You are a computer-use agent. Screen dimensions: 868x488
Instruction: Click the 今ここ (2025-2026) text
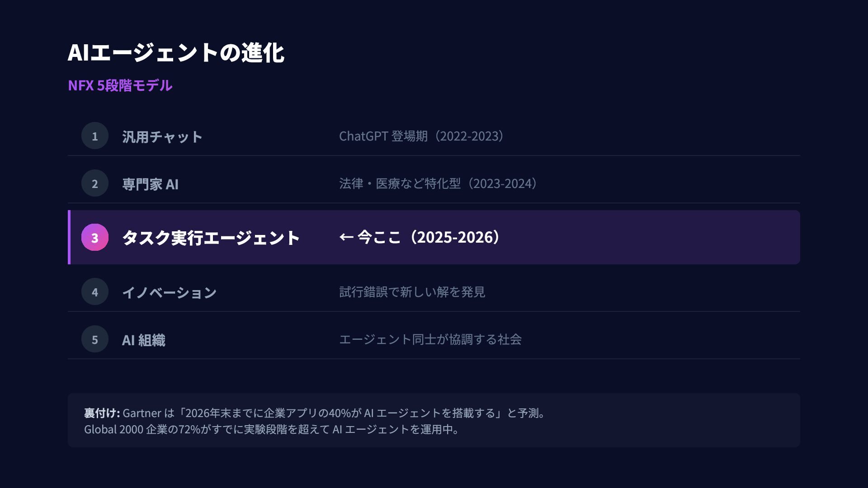tap(429, 237)
